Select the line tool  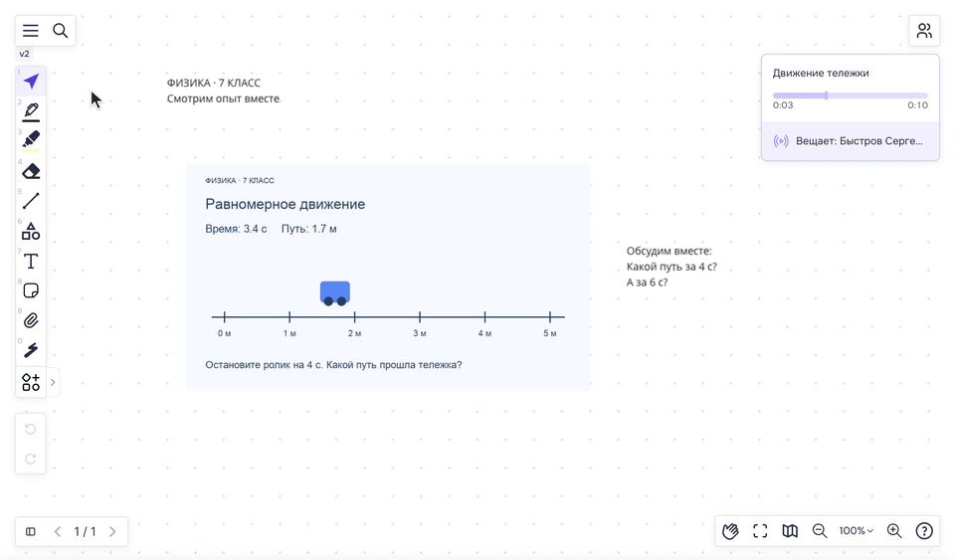point(31,200)
